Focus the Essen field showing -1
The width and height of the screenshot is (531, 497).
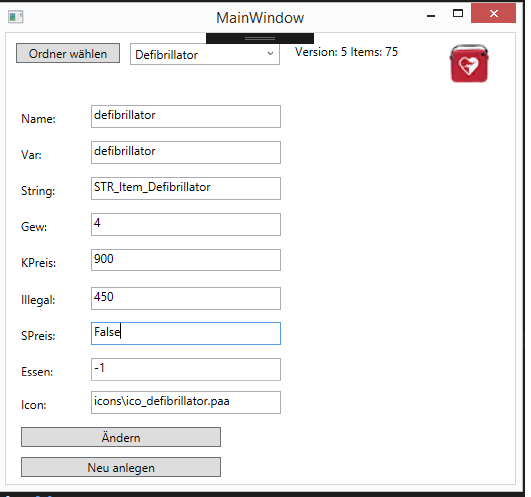[186, 369]
